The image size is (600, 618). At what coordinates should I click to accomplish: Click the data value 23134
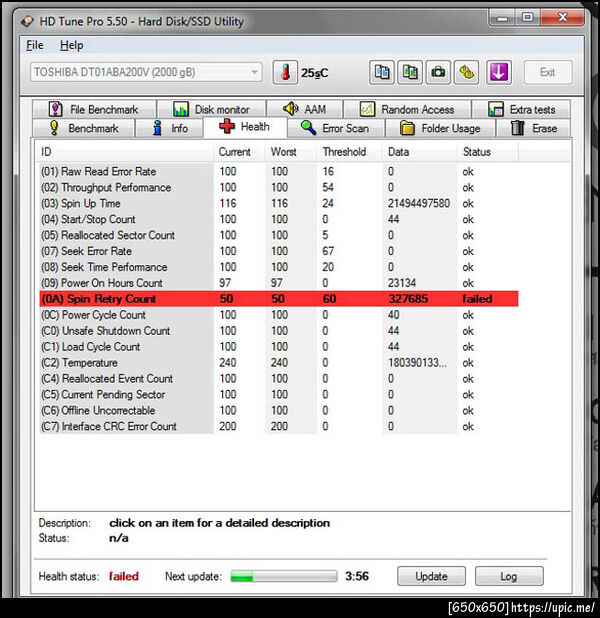(402, 283)
